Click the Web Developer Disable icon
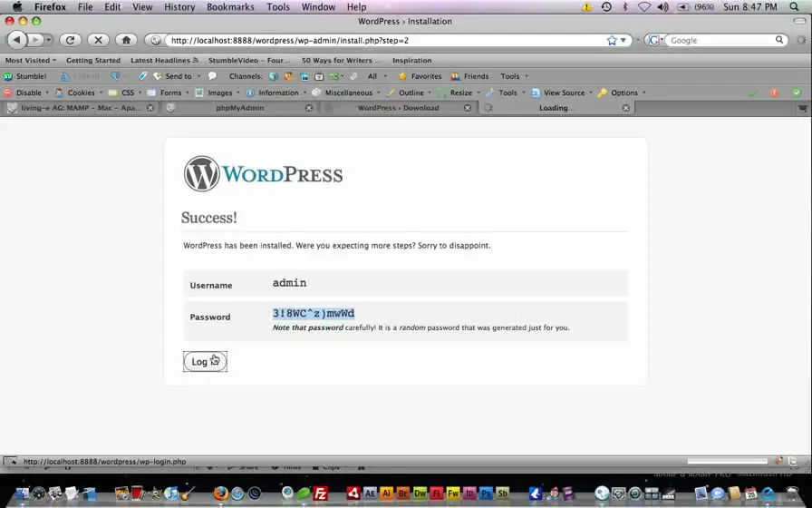 8,93
